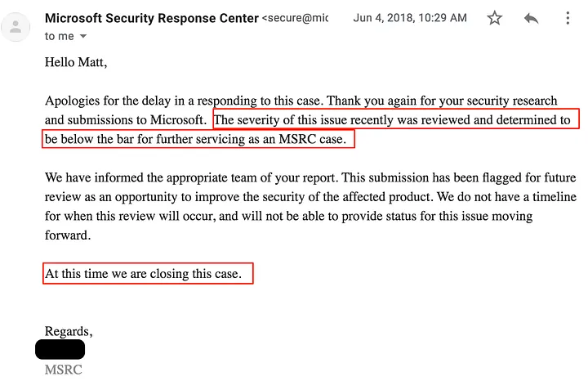Click the "Regards," closing line
Image resolution: width=588 pixels, height=381 pixels.
(x=69, y=331)
